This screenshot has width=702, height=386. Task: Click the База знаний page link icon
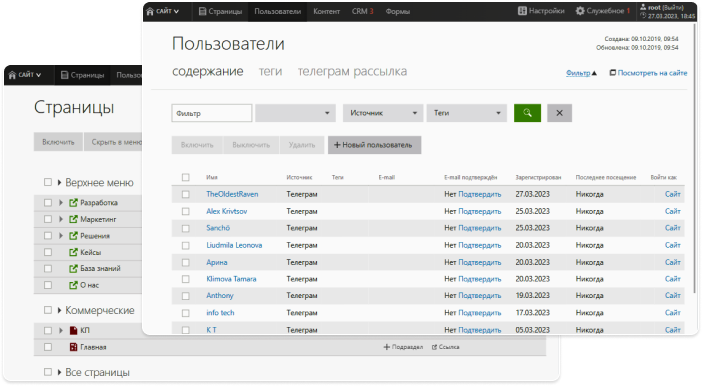click(73, 269)
